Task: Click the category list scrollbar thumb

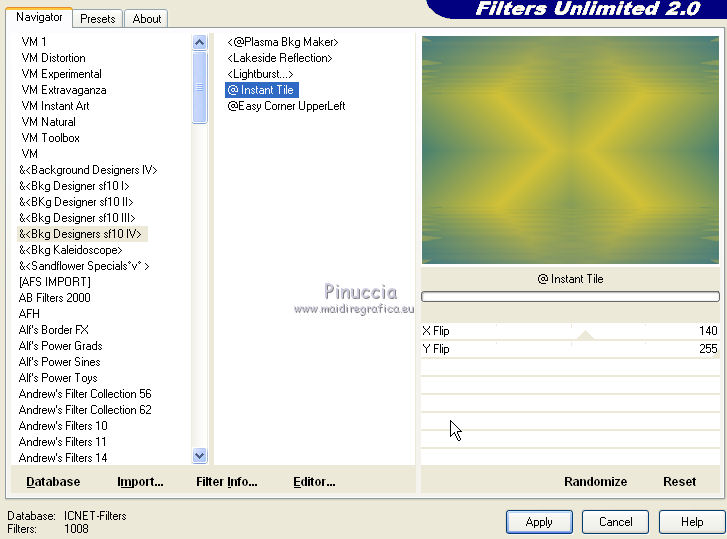Action: (199, 87)
